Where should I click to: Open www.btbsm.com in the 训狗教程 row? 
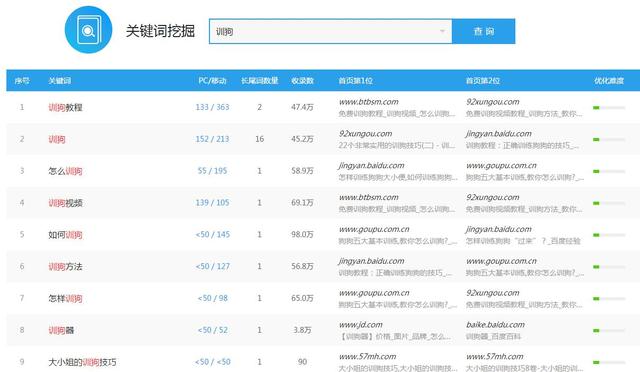pyautogui.click(x=369, y=102)
